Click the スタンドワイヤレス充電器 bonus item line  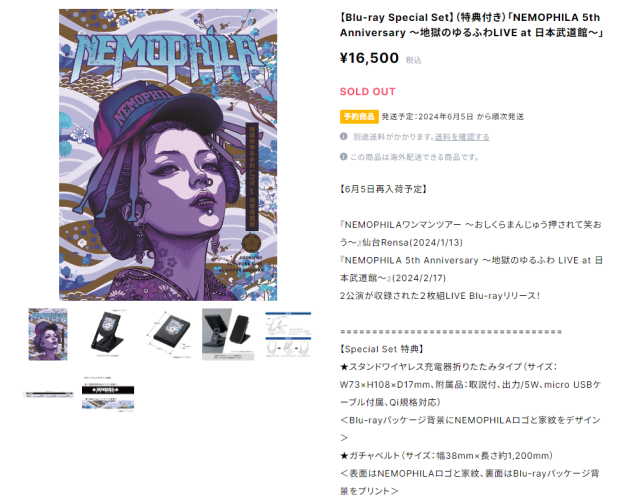470,385
